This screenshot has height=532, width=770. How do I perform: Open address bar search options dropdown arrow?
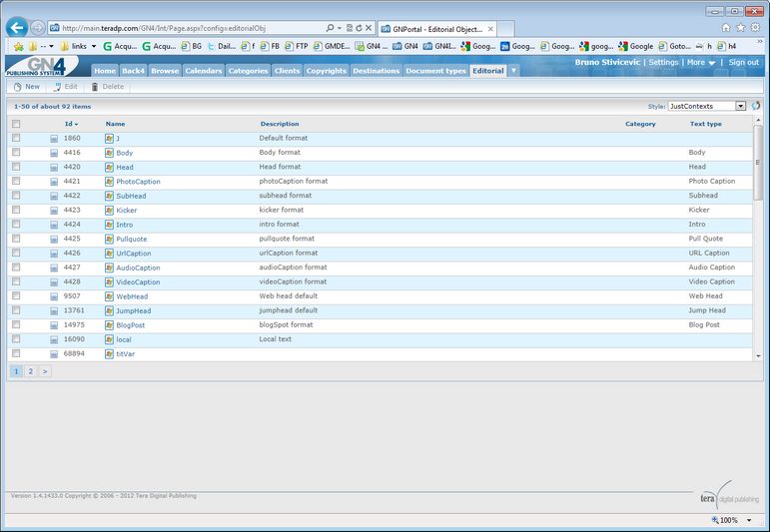click(340, 28)
